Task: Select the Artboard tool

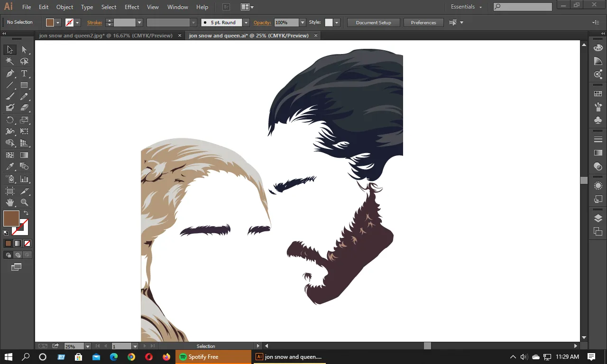Action: (9, 191)
